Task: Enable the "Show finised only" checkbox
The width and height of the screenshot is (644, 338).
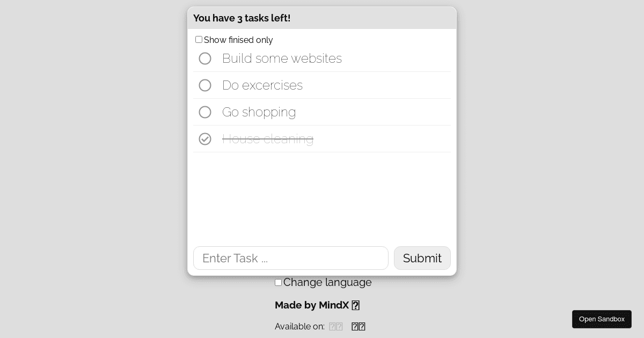Action: point(199,39)
